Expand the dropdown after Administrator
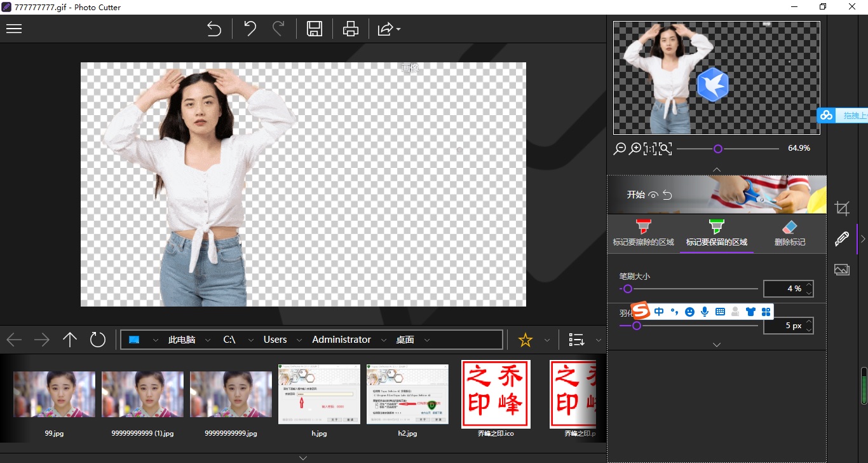 [383, 340]
